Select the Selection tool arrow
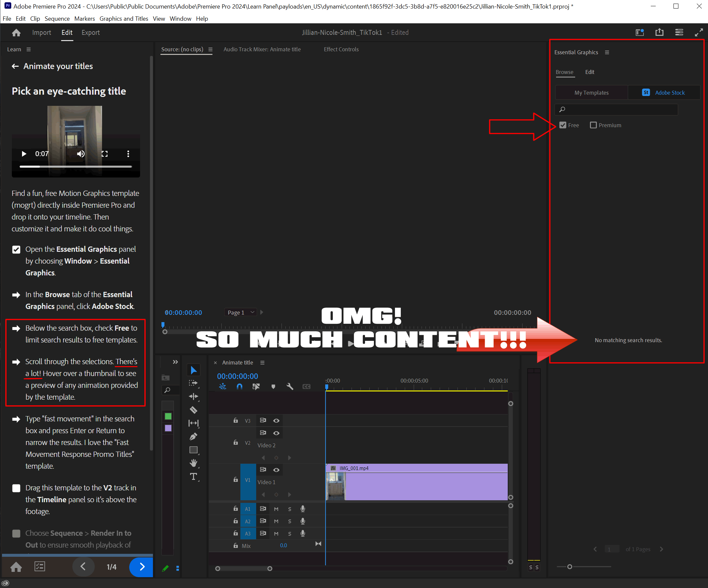This screenshot has height=588, width=708. click(193, 370)
